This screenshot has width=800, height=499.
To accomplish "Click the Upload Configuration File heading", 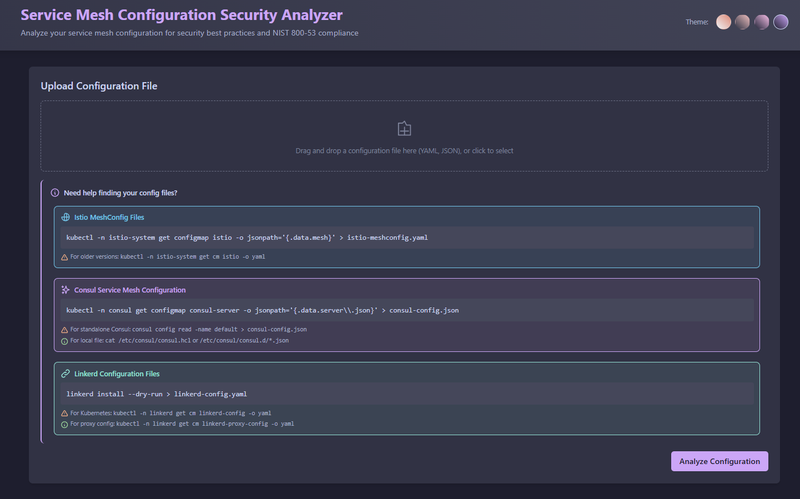I will [x=99, y=86].
